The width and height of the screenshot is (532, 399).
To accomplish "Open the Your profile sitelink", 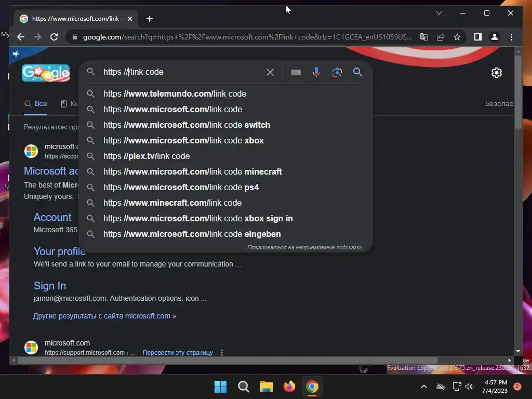I will [59, 251].
